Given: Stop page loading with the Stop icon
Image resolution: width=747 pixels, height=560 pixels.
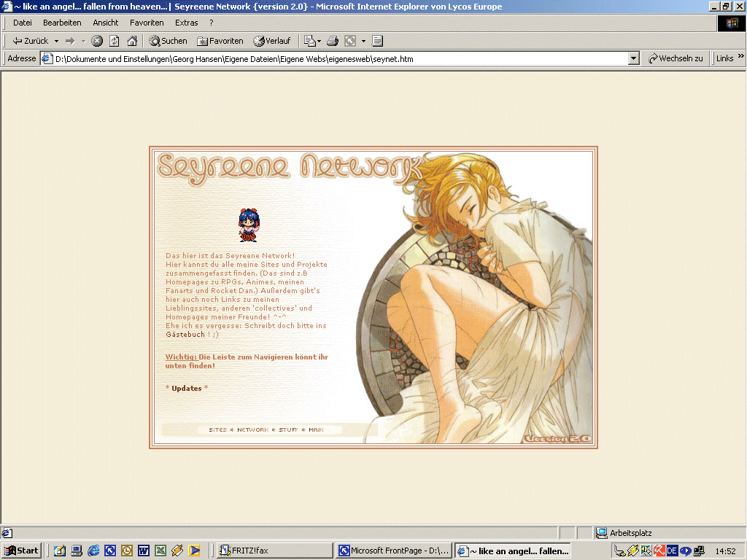Looking at the screenshot, I should point(97,41).
